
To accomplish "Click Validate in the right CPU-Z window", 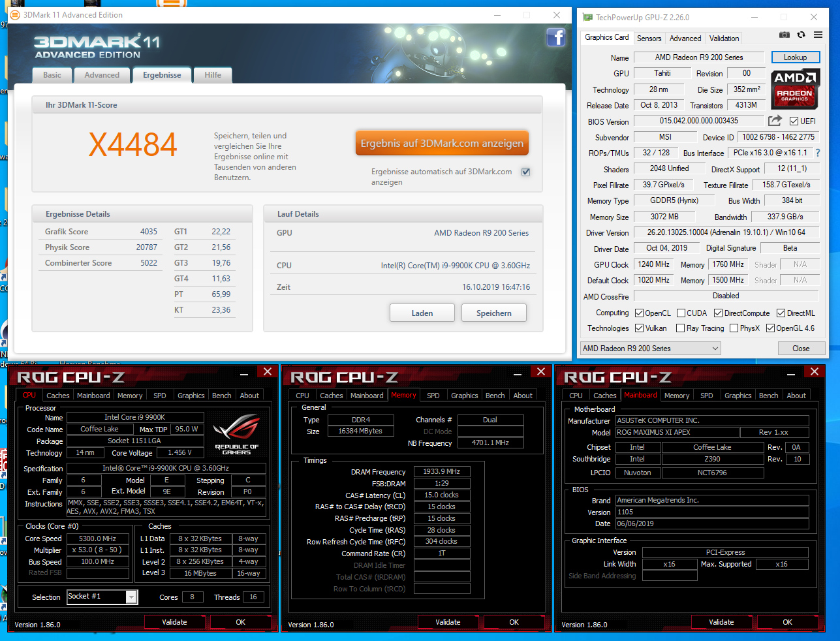I will click(721, 622).
